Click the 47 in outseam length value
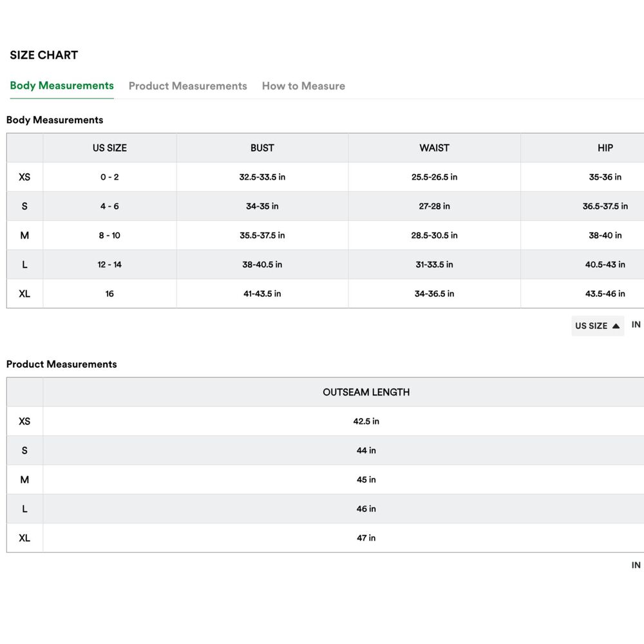Image resolution: width=644 pixels, height=644 pixels. pyautogui.click(x=366, y=538)
